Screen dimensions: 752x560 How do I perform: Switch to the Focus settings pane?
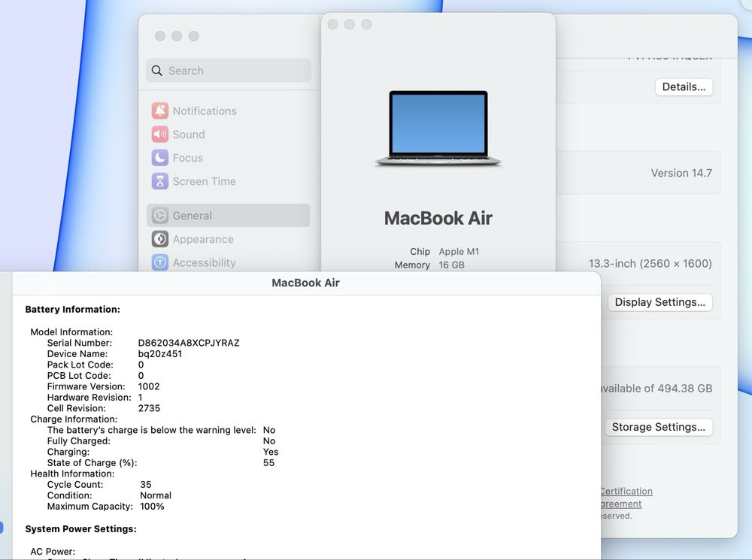pos(229,158)
